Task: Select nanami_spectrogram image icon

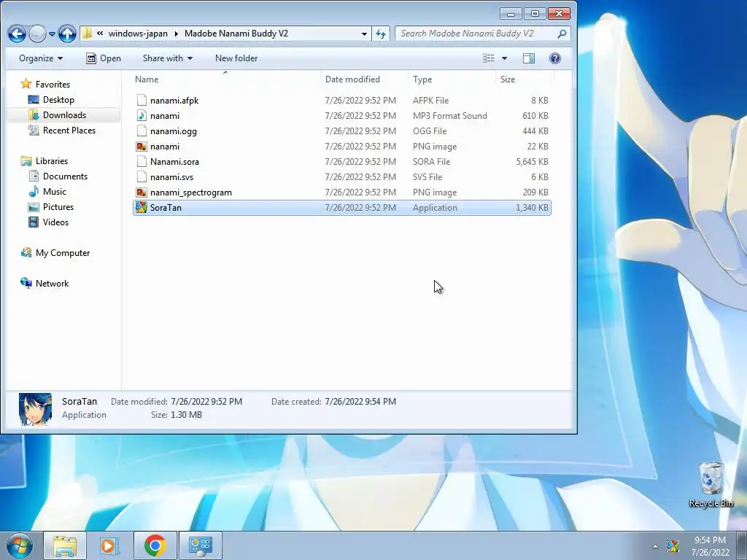Action: pos(142,192)
